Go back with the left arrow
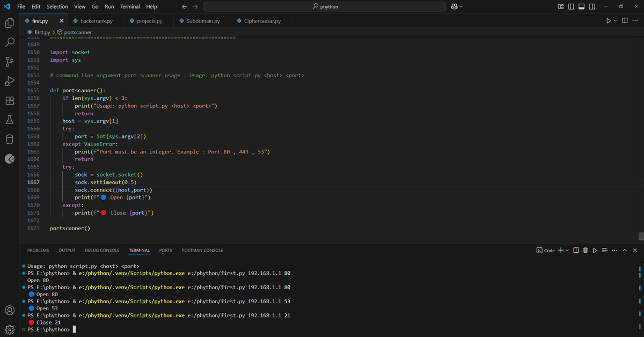The height and width of the screenshot is (337, 644). 185,6
